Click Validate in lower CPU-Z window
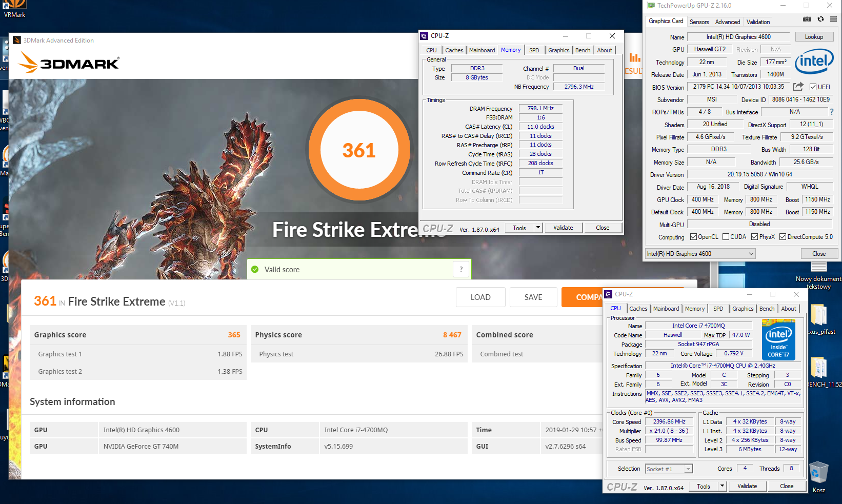 click(x=747, y=486)
